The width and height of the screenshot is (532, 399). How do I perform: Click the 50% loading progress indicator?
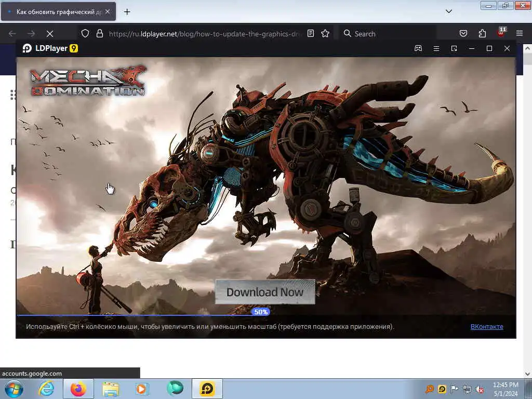tap(261, 312)
